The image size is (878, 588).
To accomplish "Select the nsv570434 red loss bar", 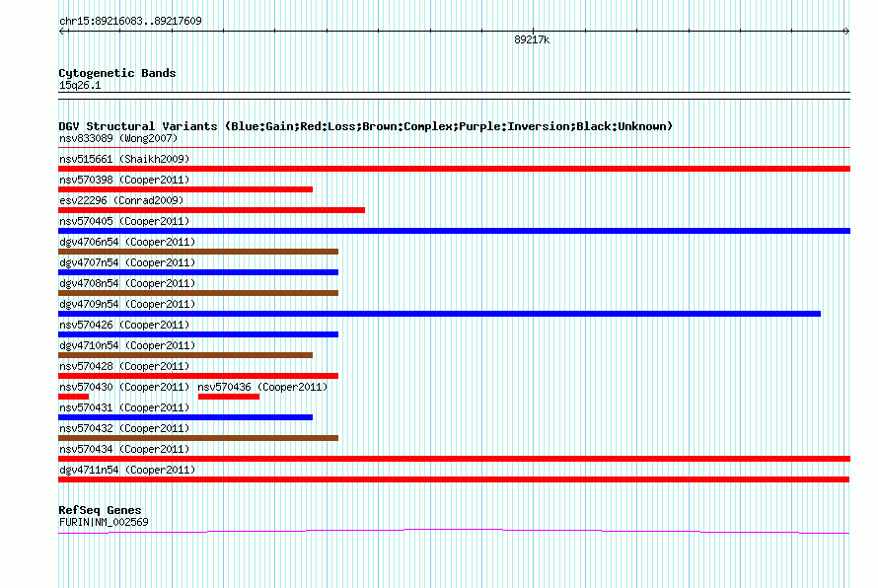I will (454, 459).
